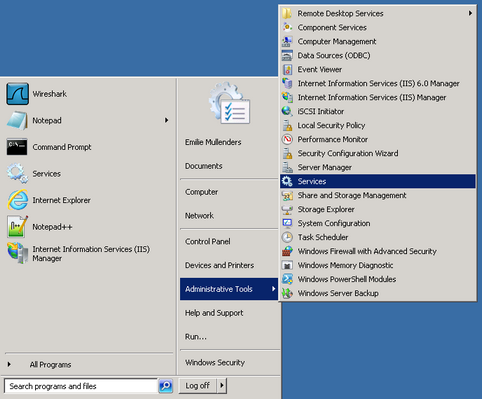Click the All Programs label
Viewport: 482px width, 399px height.
[x=50, y=365]
